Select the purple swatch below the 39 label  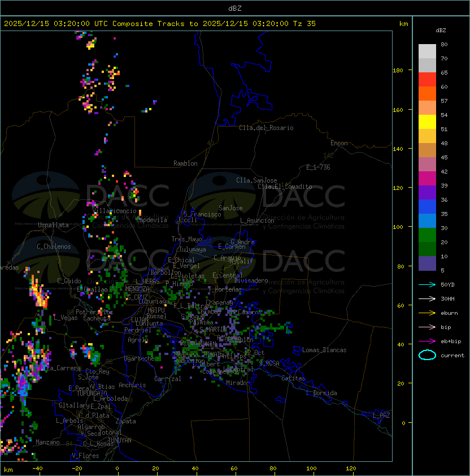pos(427,192)
